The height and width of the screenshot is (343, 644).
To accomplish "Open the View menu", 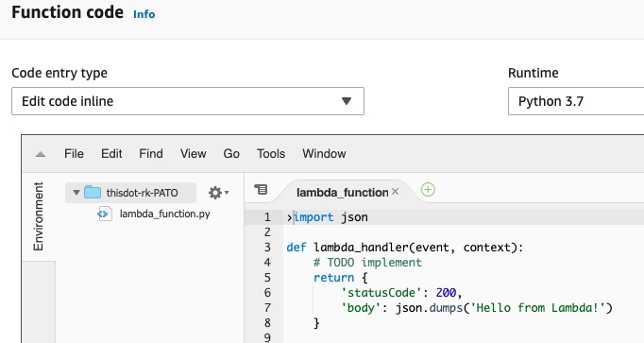I will pyautogui.click(x=193, y=154).
